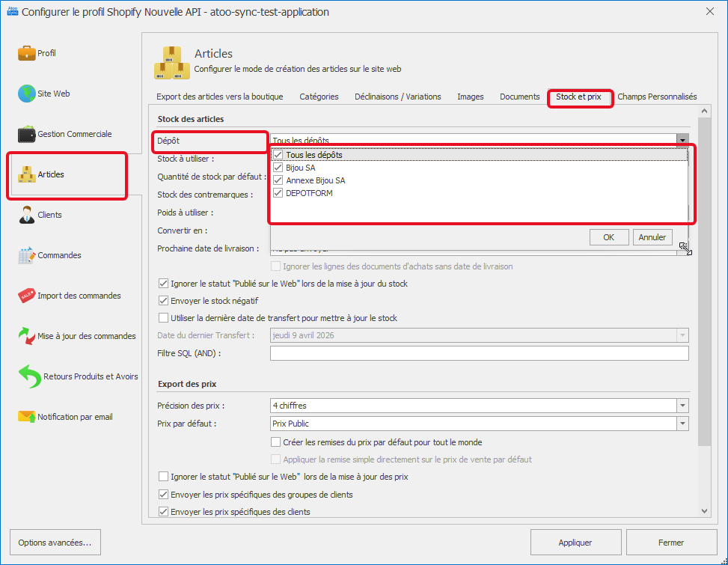
Task: Click the Atoo Sync title bar logo
Action: (x=12, y=11)
